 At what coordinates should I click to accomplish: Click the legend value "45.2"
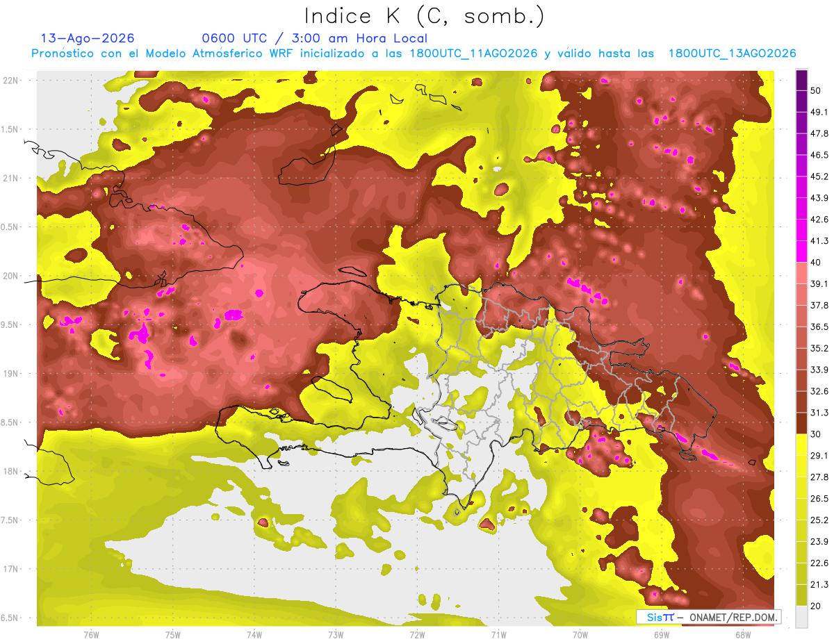[819, 176]
